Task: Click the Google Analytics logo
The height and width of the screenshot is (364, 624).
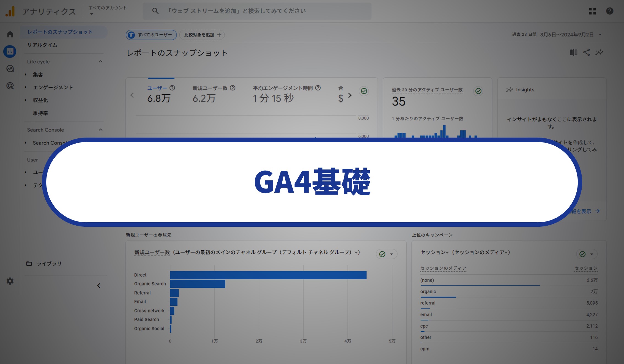Action: click(10, 11)
